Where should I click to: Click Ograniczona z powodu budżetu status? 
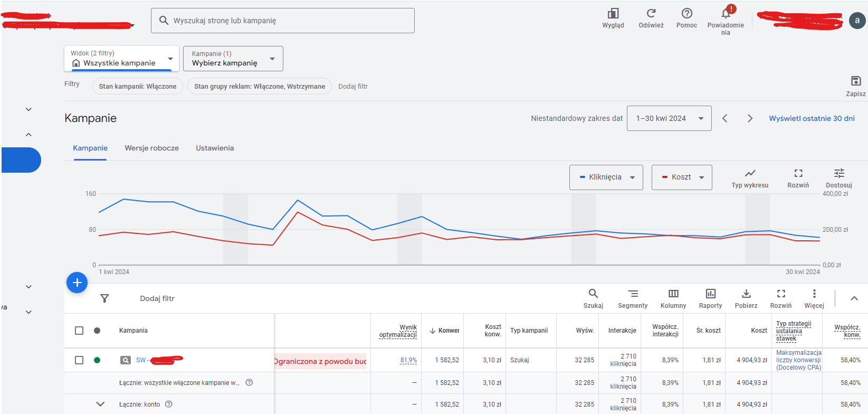click(320, 361)
